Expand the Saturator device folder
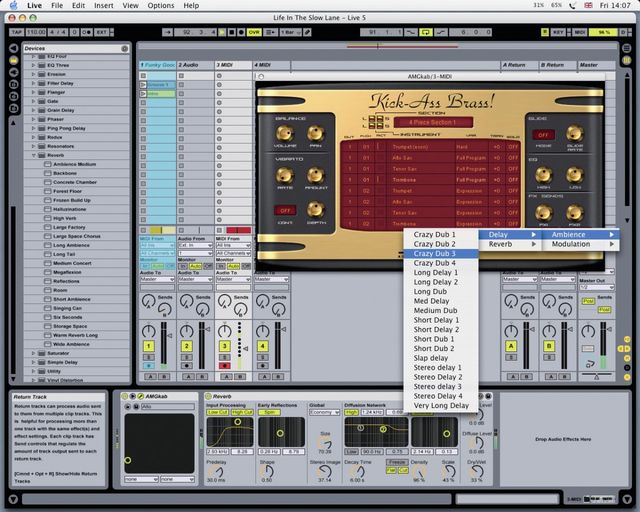This screenshot has width=640, height=512. [x=33, y=353]
